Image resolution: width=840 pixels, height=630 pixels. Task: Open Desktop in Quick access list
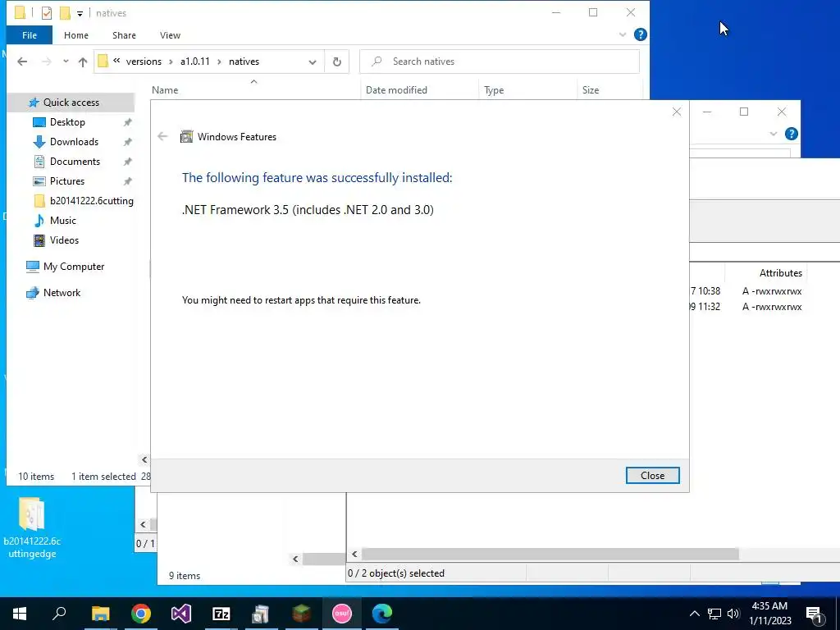pyautogui.click(x=67, y=122)
